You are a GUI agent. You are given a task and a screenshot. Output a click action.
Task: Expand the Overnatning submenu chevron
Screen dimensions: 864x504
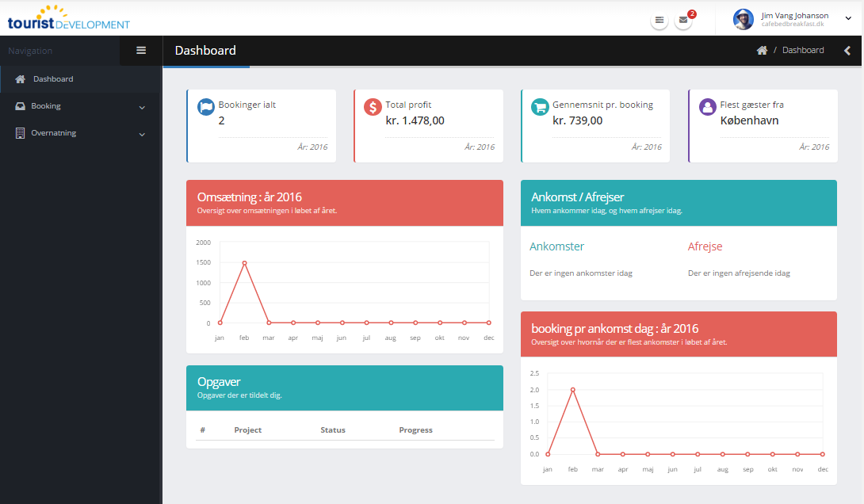tap(142, 134)
